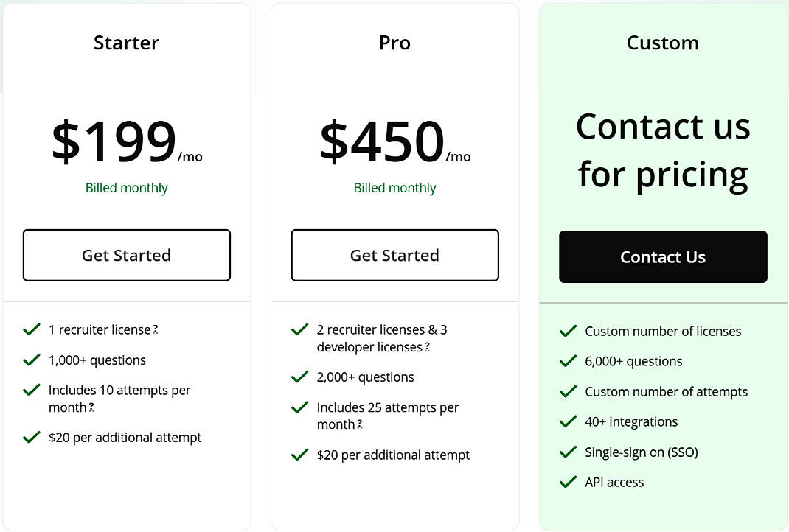Click the "Contact us for pricing" text
This screenshot has width=789, height=532.
[x=662, y=150]
